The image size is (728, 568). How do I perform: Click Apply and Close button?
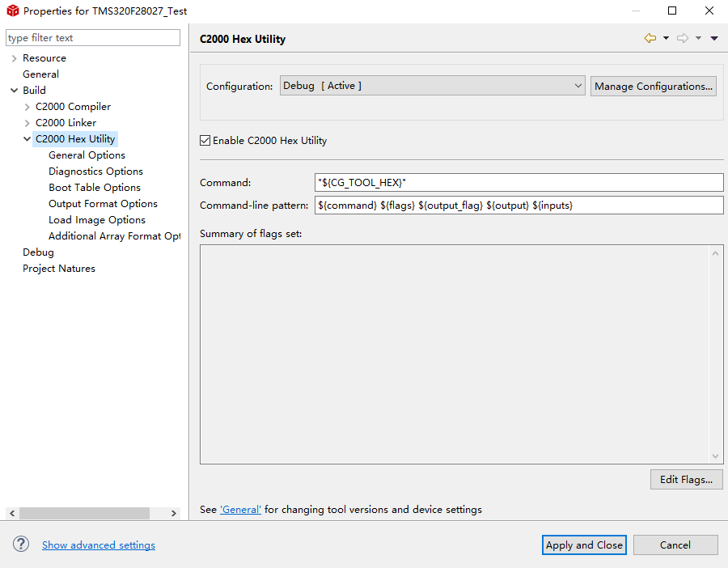click(584, 545)
